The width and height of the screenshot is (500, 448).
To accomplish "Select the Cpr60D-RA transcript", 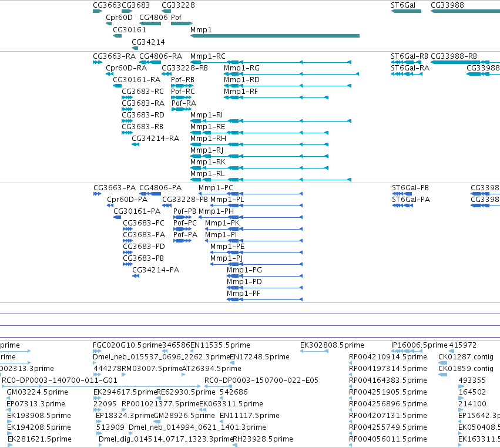I will tap(109, 74).
